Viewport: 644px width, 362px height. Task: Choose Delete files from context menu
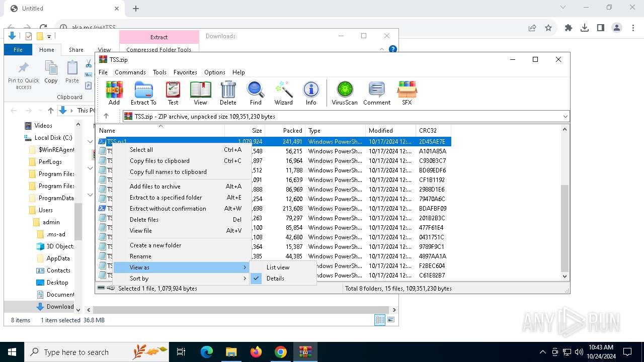point(182,219)
